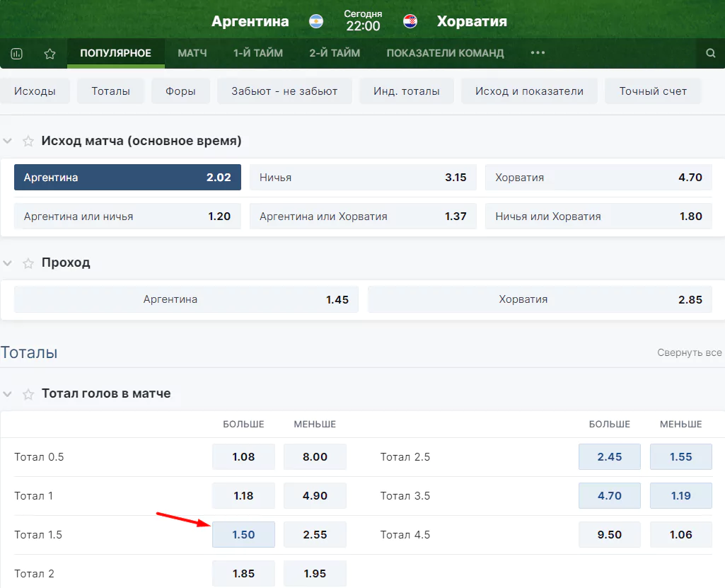Bet on Аргентина to advance at 1.45
This screenshot has height=588, width=725.
[186, 299]
